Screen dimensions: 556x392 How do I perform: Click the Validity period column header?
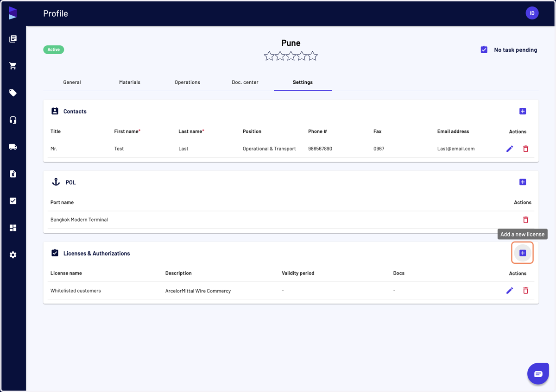[298, 273]
